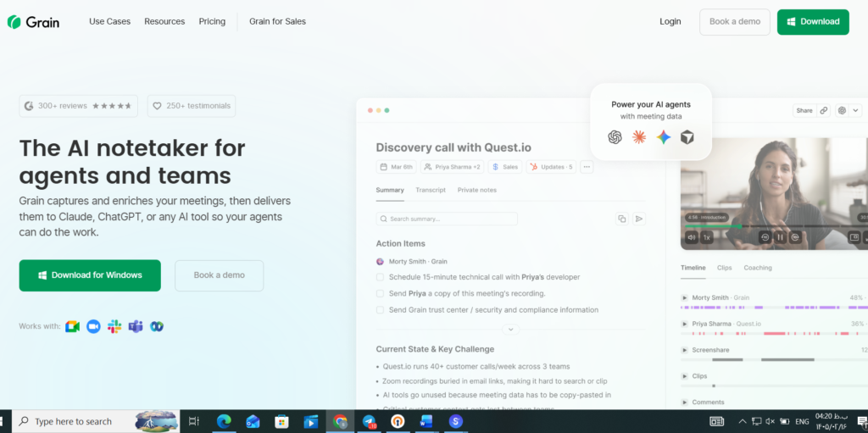
Task: Click the green video progress bar
Action: point(713,226)
